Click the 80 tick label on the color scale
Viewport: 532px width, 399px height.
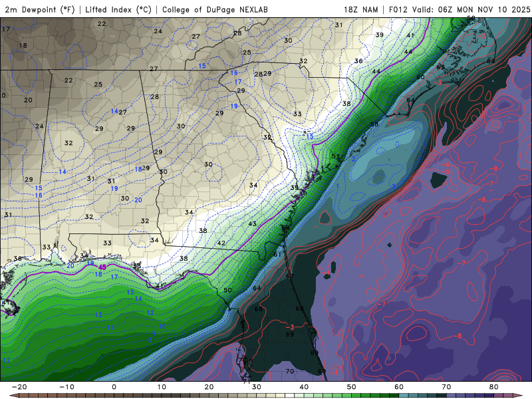[x=494, y=387]
